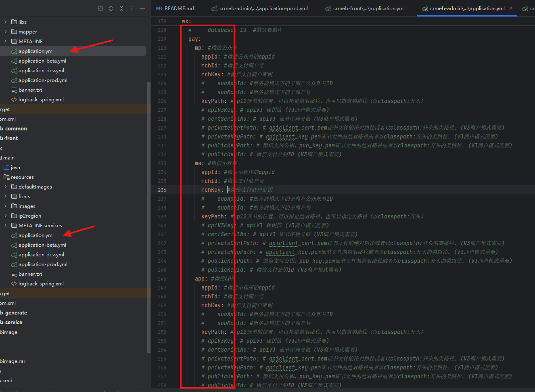
Task: Click the Select Opened File crosshair icon
Action: click(x=100, y=8)
